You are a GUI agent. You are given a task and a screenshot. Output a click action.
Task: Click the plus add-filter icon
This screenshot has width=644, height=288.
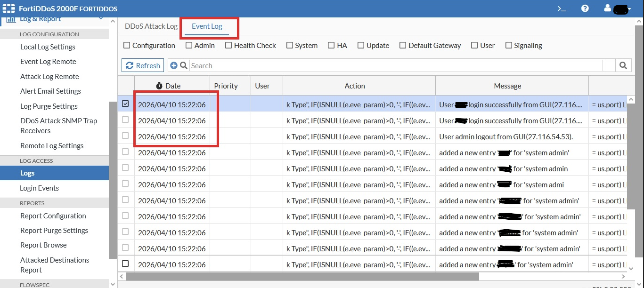pyautogui.click(x=174, y=65)
